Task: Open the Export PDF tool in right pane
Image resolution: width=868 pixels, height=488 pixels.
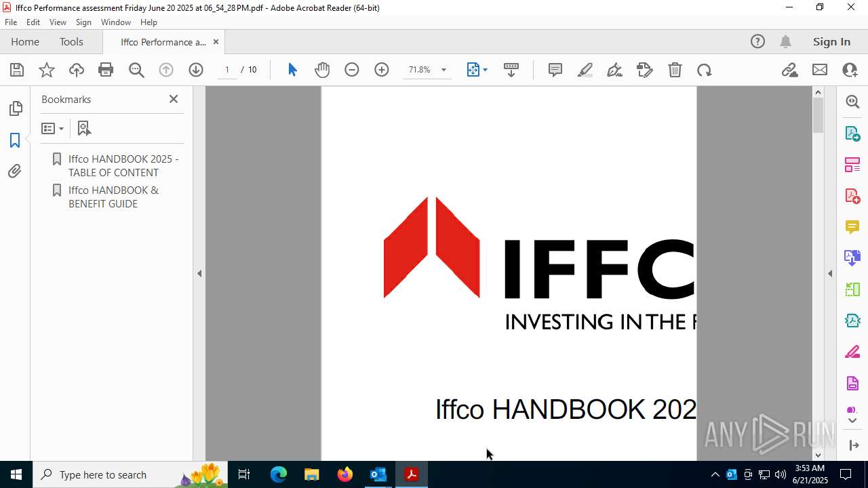Action: click(852, 133)
